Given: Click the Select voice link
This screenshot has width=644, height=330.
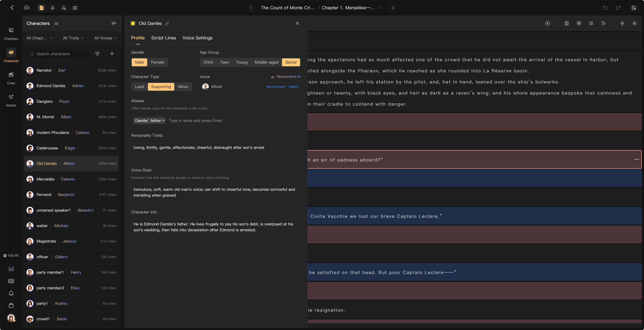Looking at the screenshot, I should pyautogui.click(x=293, y=87).
